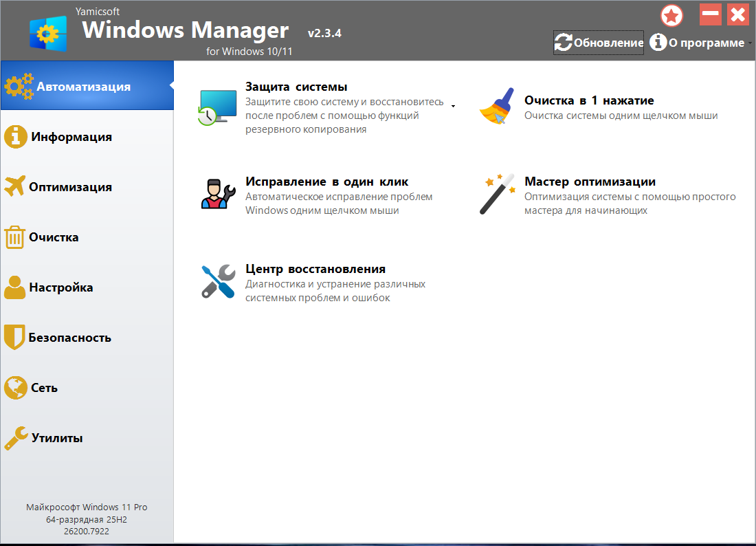This screenshot has width=756, height=546.
Task: Expand the О программе dropdown arrow
Action: (749, 43)
